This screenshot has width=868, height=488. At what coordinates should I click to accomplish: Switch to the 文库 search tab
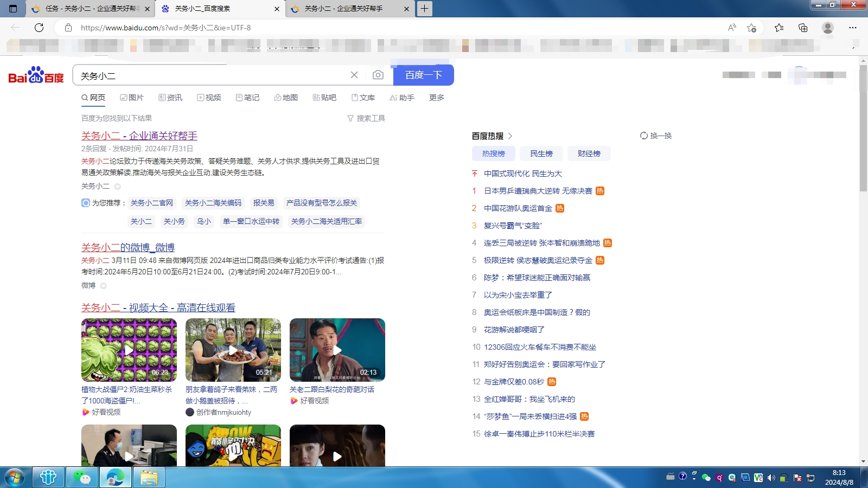click(x=363, y=98)
